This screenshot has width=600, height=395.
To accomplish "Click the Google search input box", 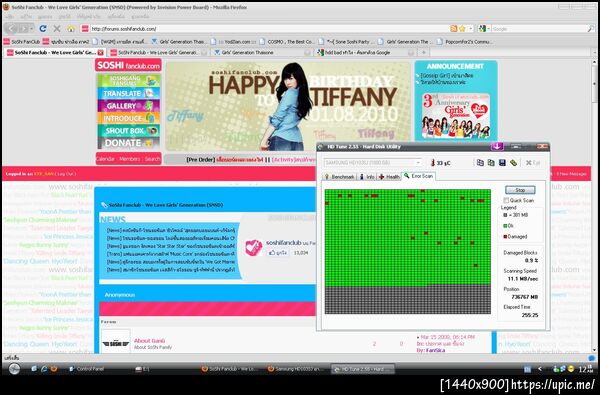I will point(539,29).
